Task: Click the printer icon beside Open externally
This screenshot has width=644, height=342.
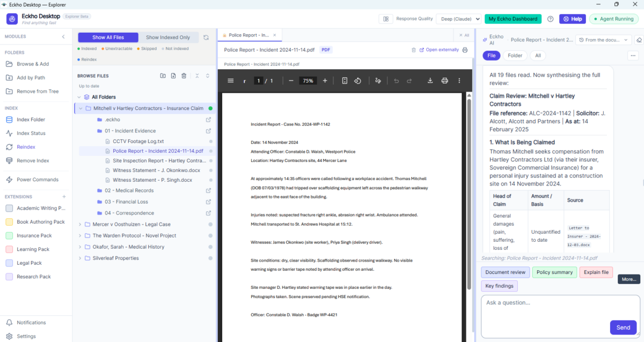Action: click(465, 50)
